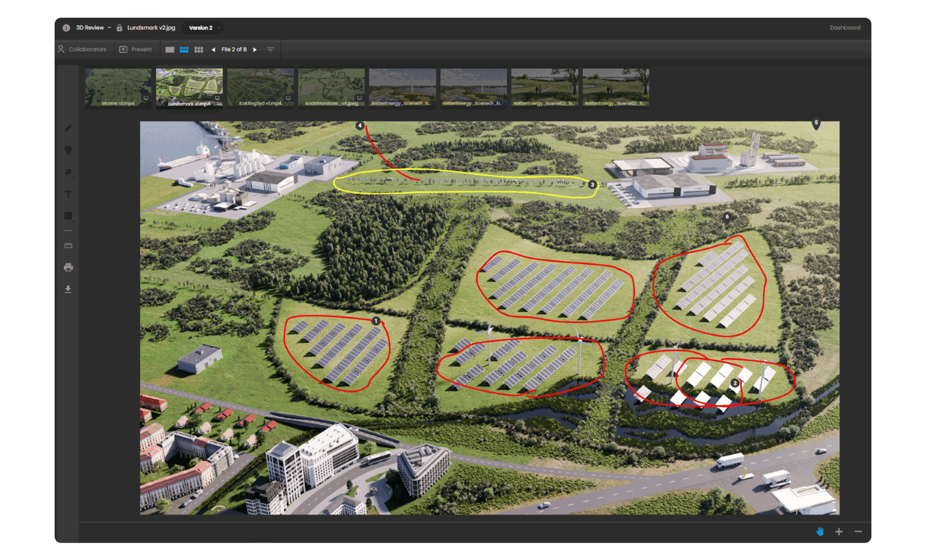Select the ruler measurement tool

68,245
